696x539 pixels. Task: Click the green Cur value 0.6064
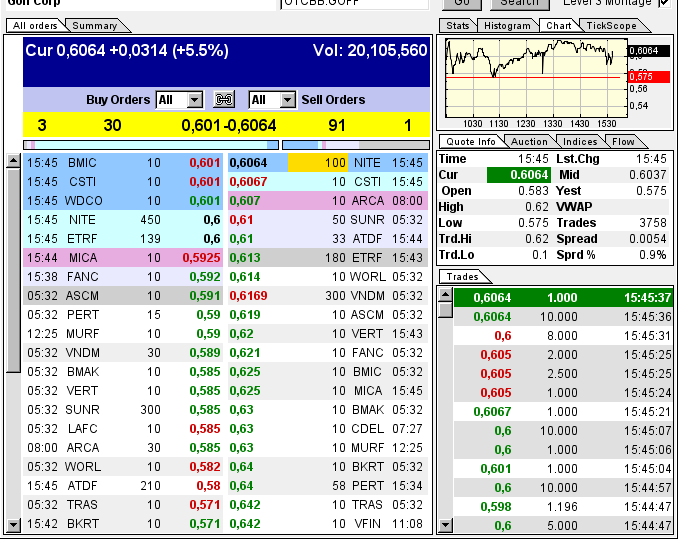point(518,175)
